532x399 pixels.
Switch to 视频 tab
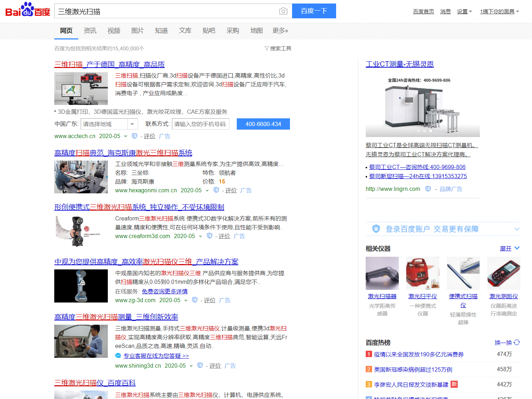click(114, 31)
